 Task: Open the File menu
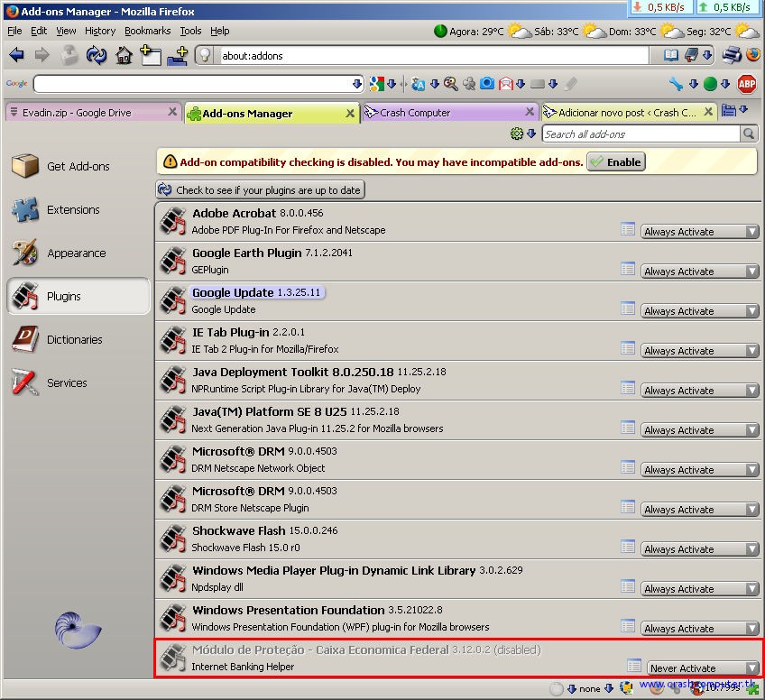click(14, 31)
